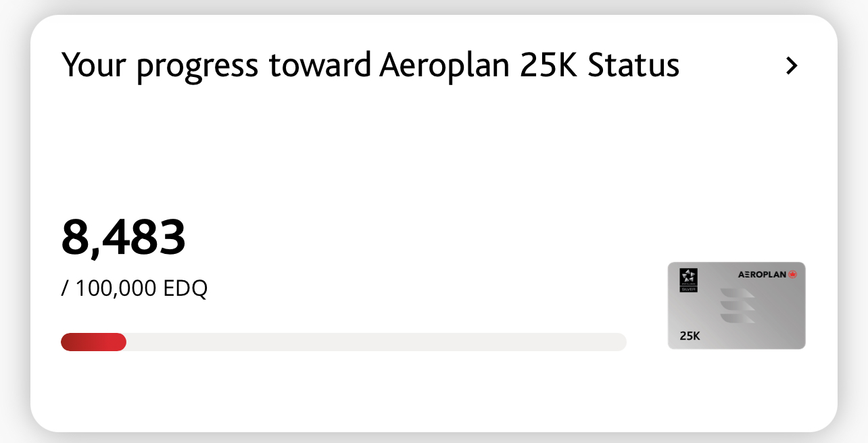Click the Star Alliance Silver logo
The height and width of the screenshot is (443, 868).
pos(688,277)
